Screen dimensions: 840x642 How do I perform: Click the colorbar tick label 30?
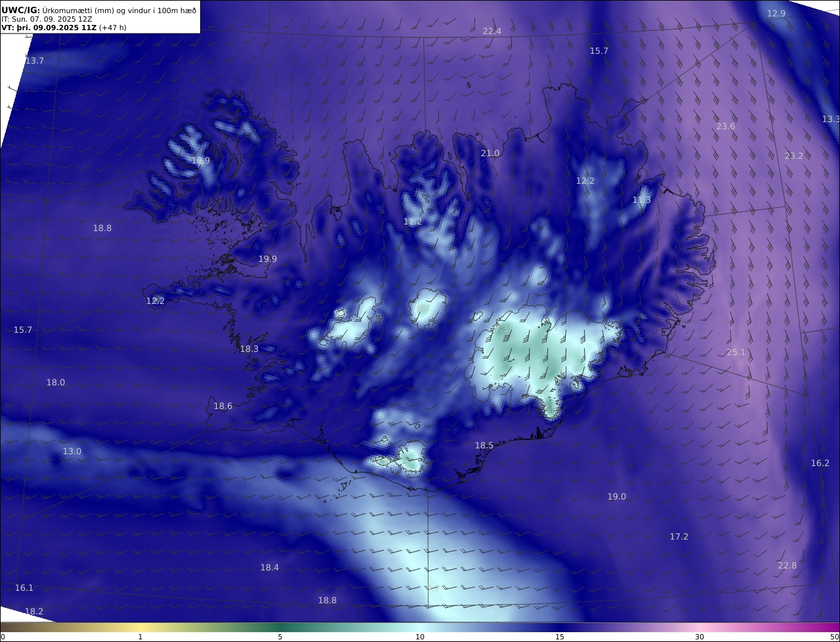click(x=700, y=637)
